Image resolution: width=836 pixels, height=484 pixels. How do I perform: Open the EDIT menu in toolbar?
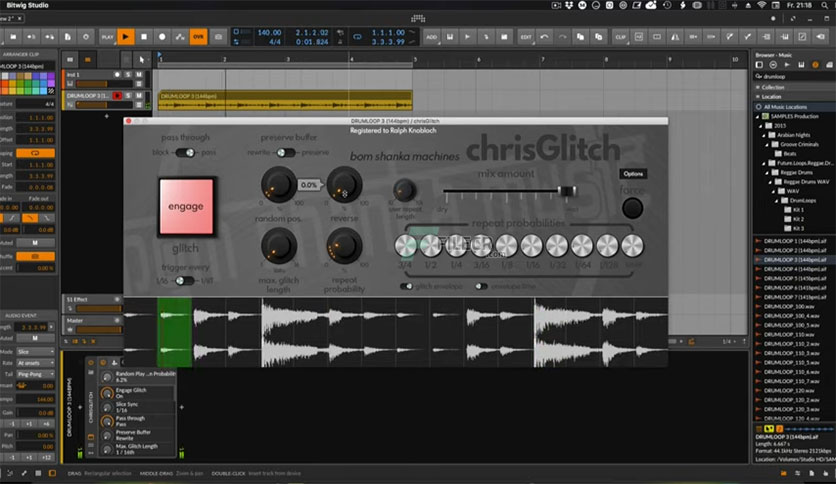[x=526, y=37]
